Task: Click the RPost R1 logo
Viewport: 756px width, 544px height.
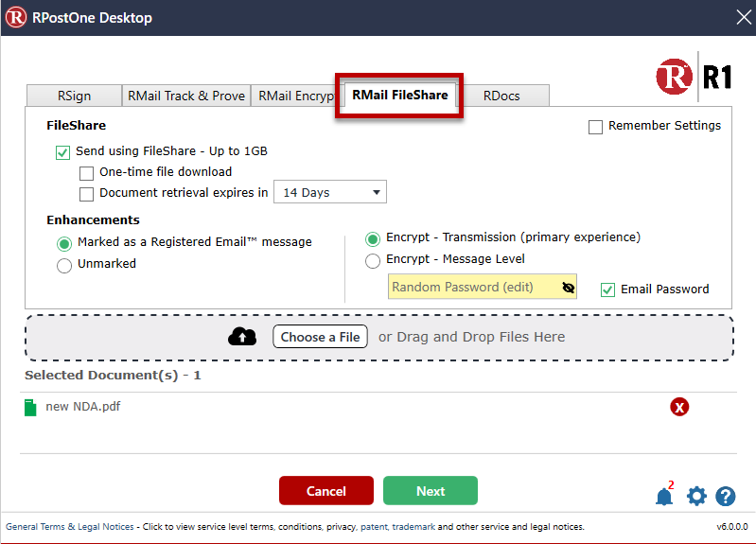Action: 694,77
